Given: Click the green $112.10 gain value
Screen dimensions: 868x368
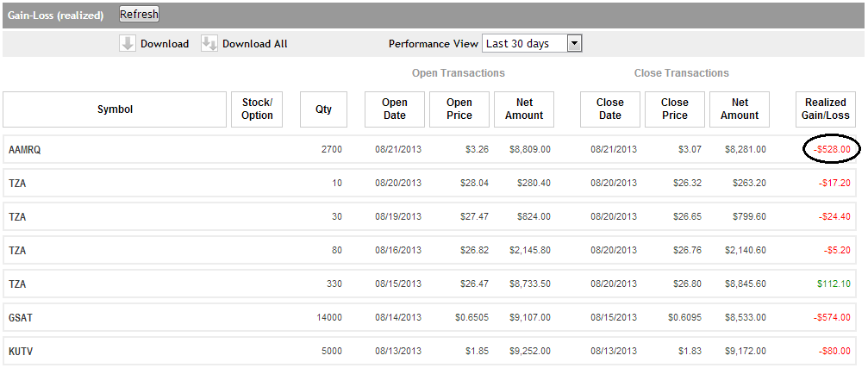Looking at the screenshot, I should tap(834, 284).
